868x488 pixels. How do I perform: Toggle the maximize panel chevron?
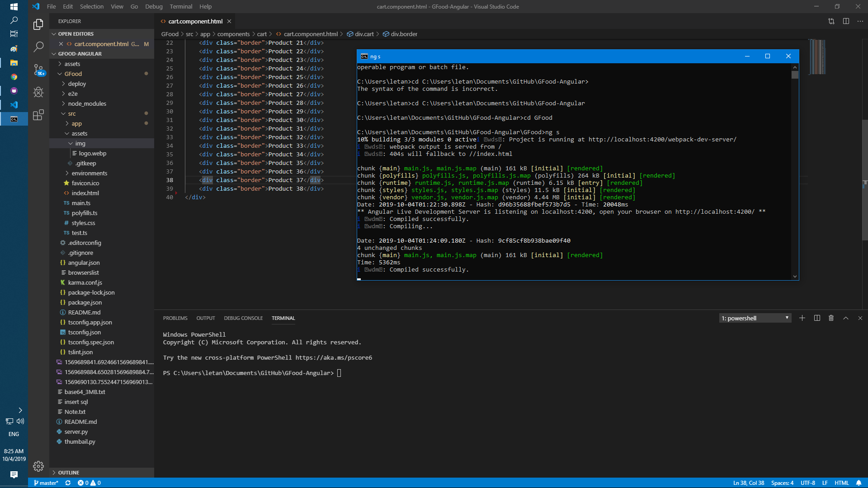tap(845, 318)
